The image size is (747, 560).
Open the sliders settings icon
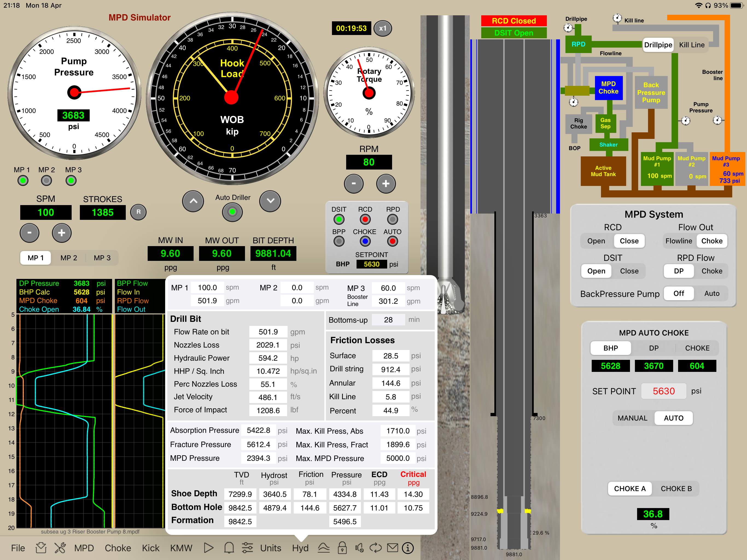[247, 548]
